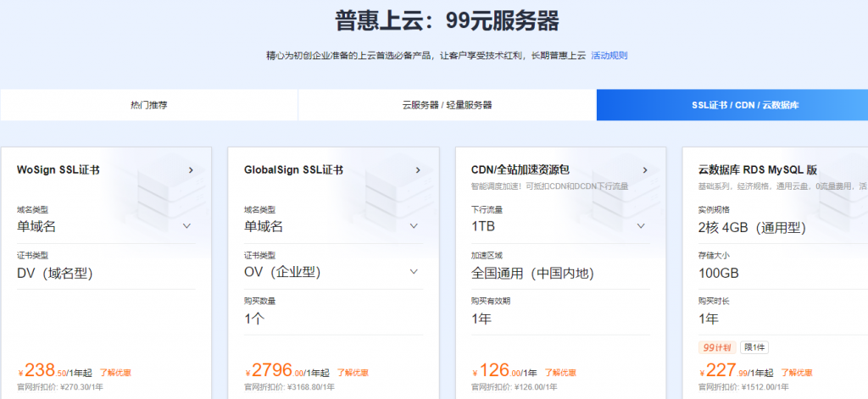Select the SSL证书 / CDN / 云数据库 tab
Viewport: 868px width, 399px height.
732,104
